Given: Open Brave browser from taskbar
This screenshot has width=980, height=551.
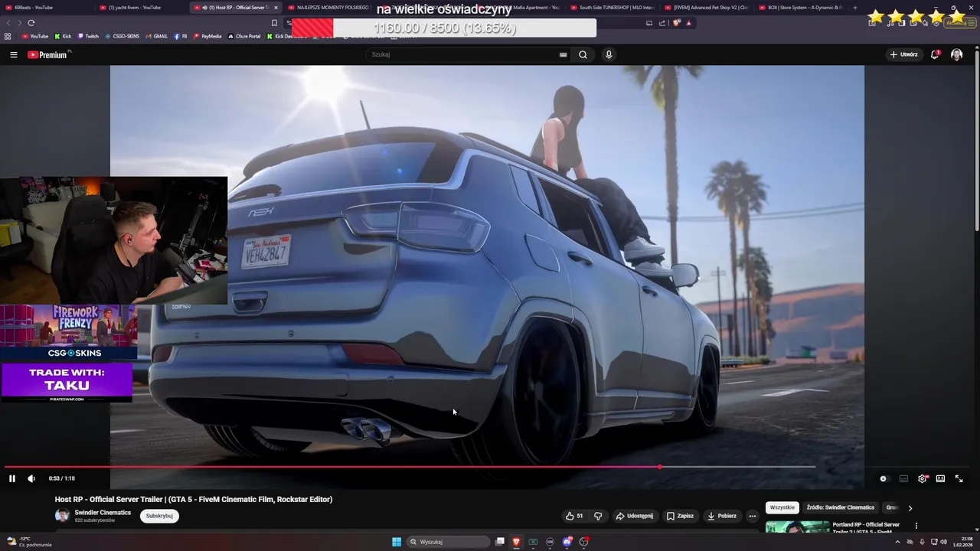Looking at the screenshot, I should [516, 542].
